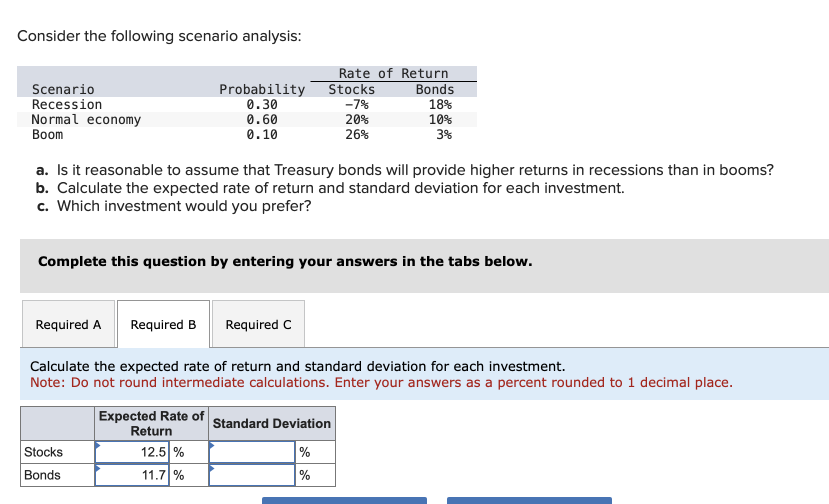
Task: Click the Stocks expected return input showing 12.5
Action: 132,451
